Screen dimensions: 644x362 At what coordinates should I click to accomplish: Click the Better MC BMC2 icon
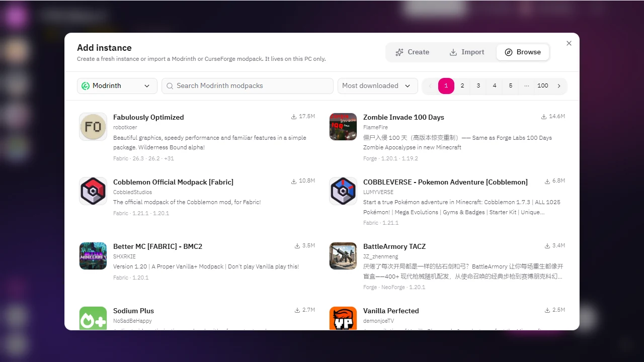[93, 256]
